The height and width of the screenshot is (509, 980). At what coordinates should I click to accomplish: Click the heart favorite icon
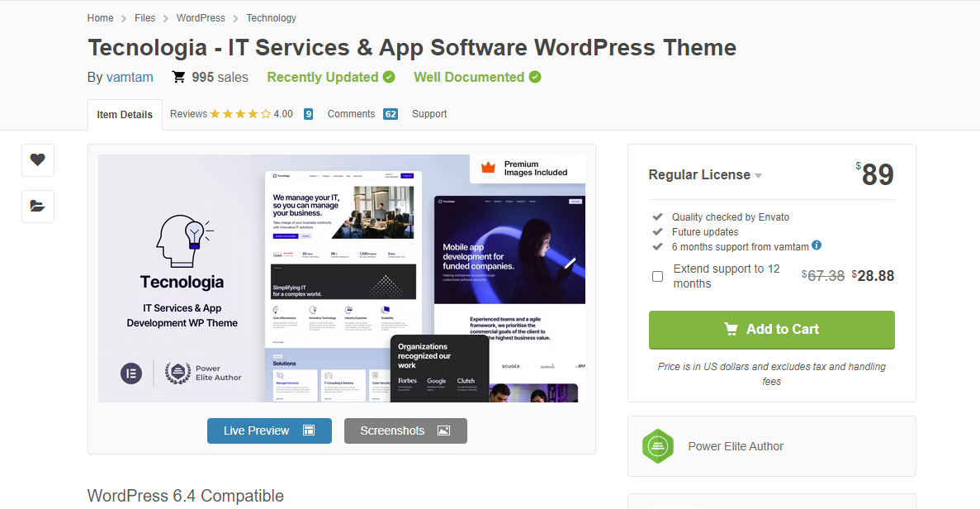[38, 160]
